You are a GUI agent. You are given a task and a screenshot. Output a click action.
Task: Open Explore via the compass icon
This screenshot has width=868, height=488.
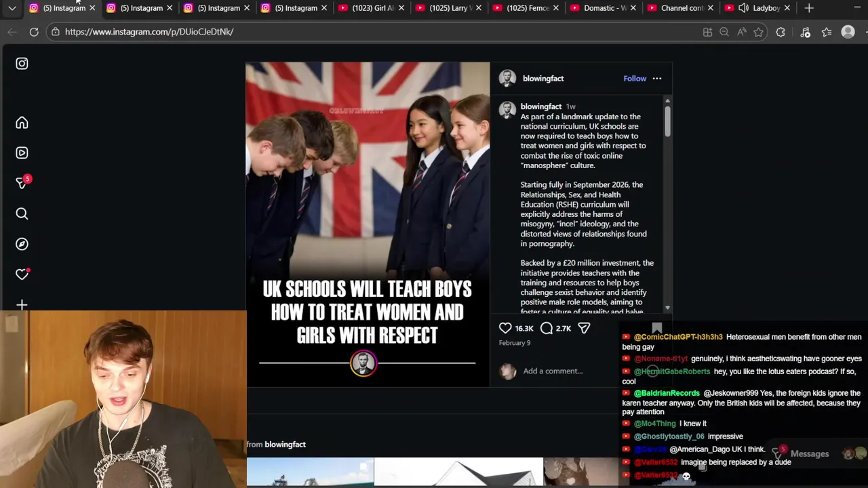[22, 244]
